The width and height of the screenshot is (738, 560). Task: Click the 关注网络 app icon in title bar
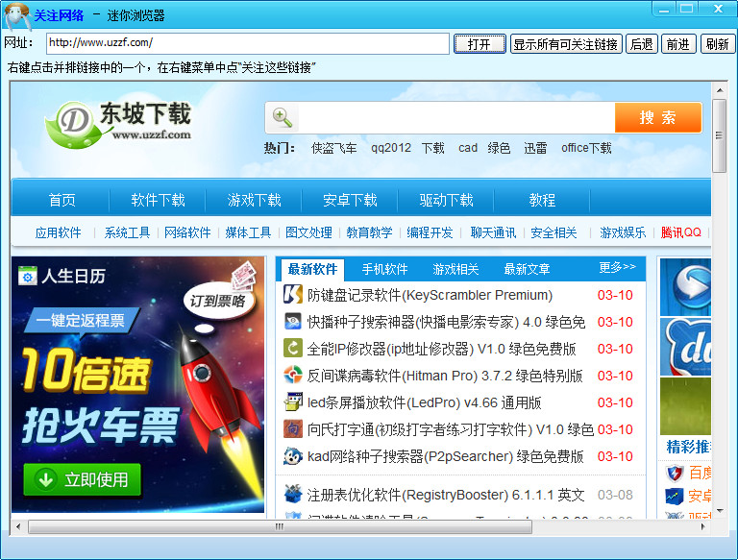18,15
